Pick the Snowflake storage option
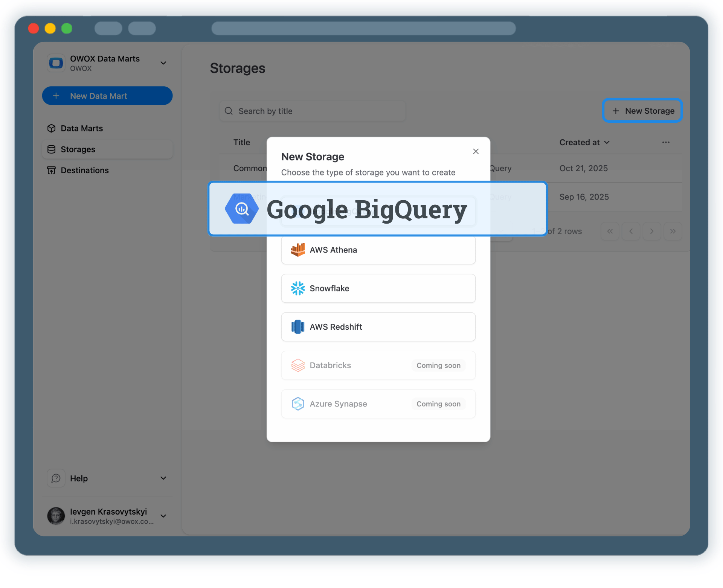 (x=378, y=288)
